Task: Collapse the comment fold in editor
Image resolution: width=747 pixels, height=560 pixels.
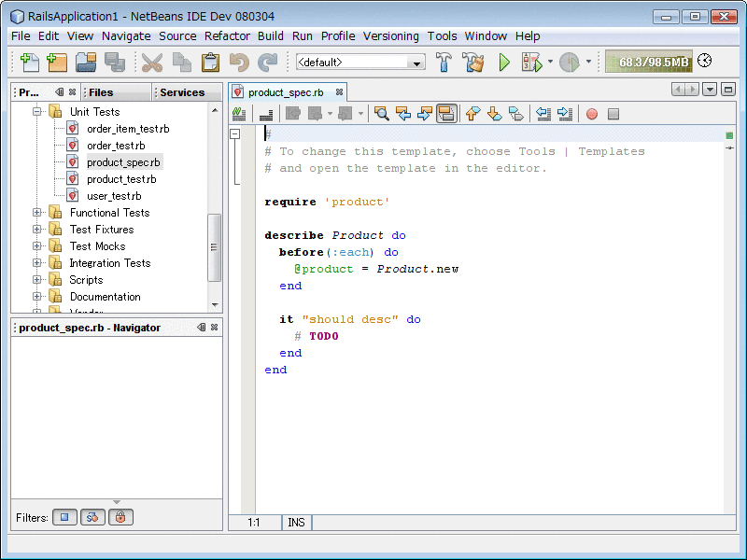Action: tap(235, 134)
